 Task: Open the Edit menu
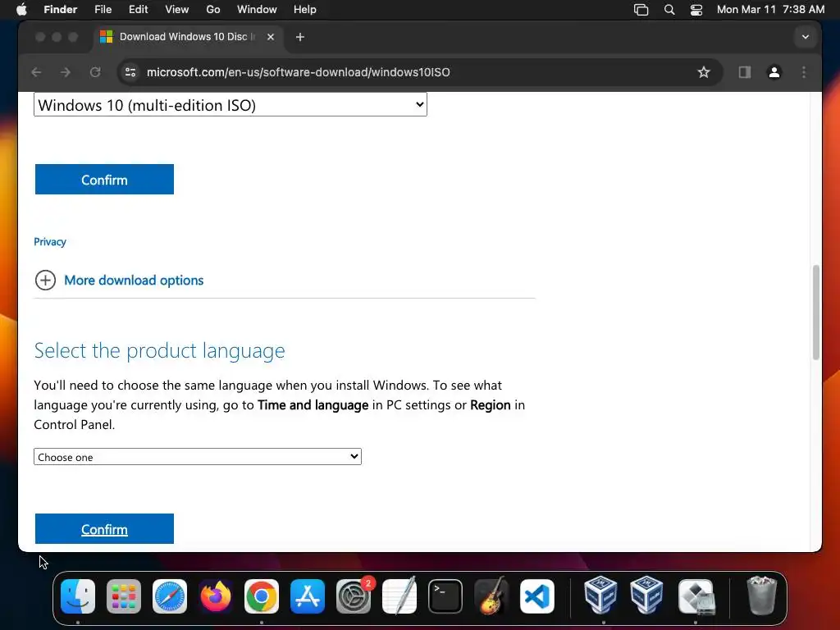click(x=138, y=10)
